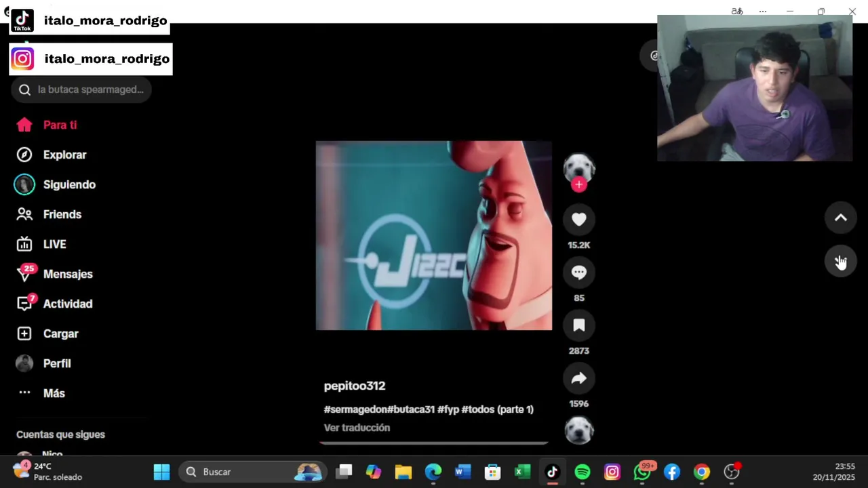
Task: Click the magnifier icon in search box
Action: pyautogui.click(x=24, y=89)
